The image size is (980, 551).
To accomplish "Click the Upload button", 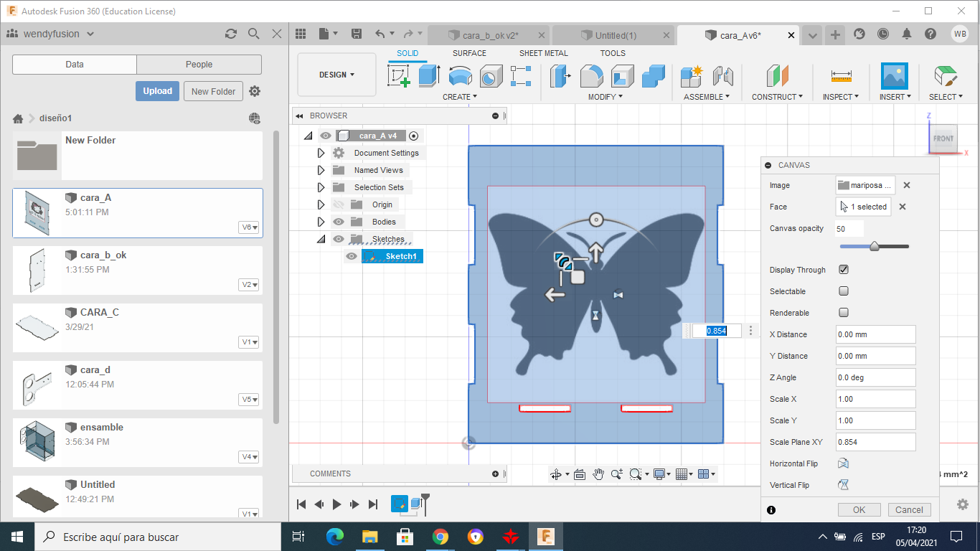I will [x=157, y=91].
